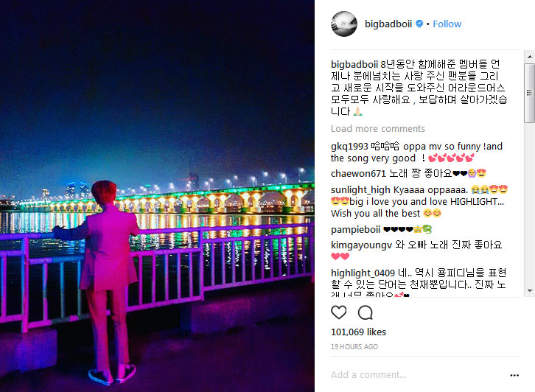Screen dimensions: 535x392
Task: Open the three-dot more options menu
Action: point(514,375)
